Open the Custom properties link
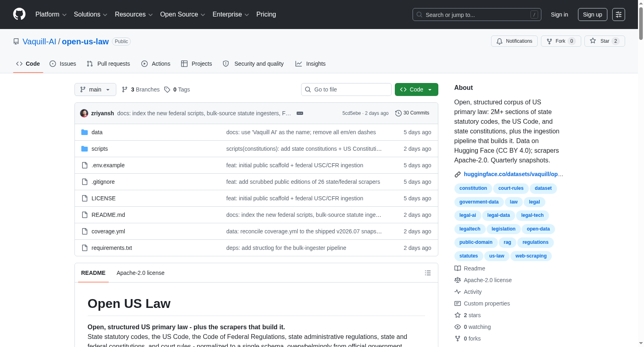 pyautogui.click(x=487, y=303)
